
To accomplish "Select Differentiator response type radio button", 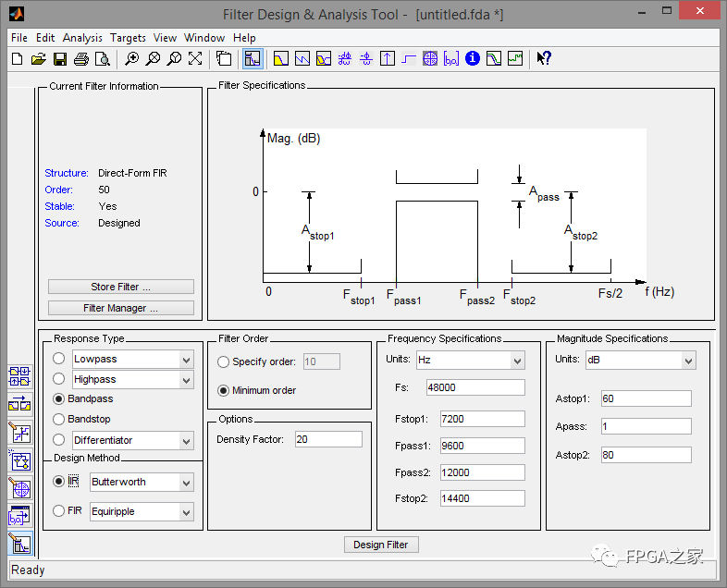I will coord(59,439).
